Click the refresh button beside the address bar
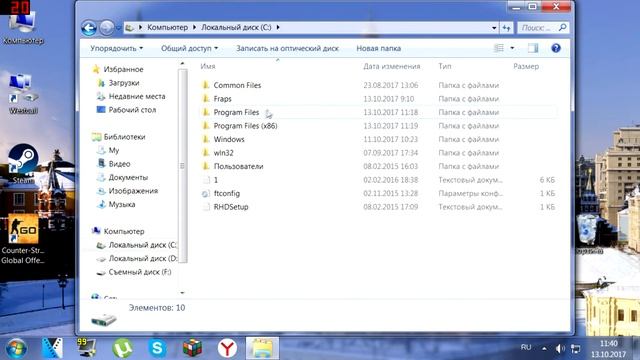Screen dimensions: 640x360 506,28
